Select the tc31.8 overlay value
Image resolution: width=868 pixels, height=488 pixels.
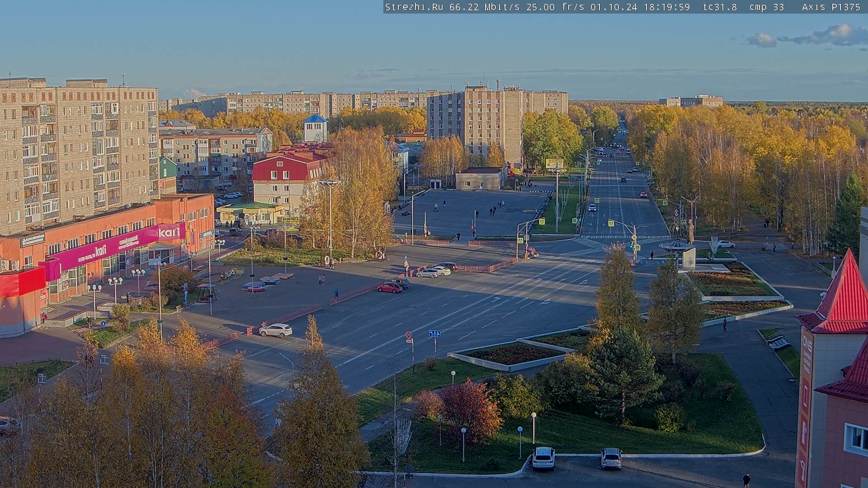[720, 7]
